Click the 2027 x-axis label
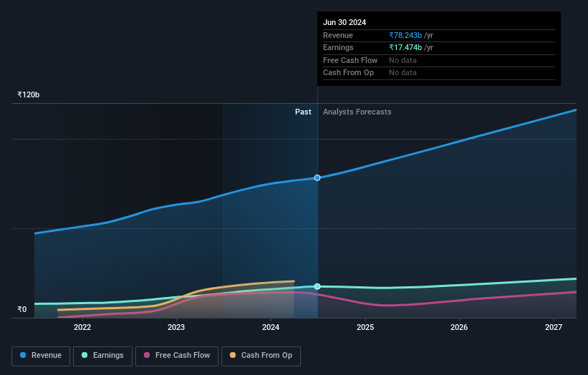 554,328
